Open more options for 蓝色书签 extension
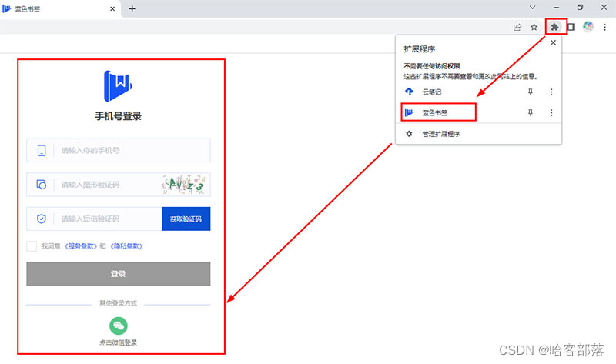The width and height of the screenshot is (616, 364). [551, 112]
